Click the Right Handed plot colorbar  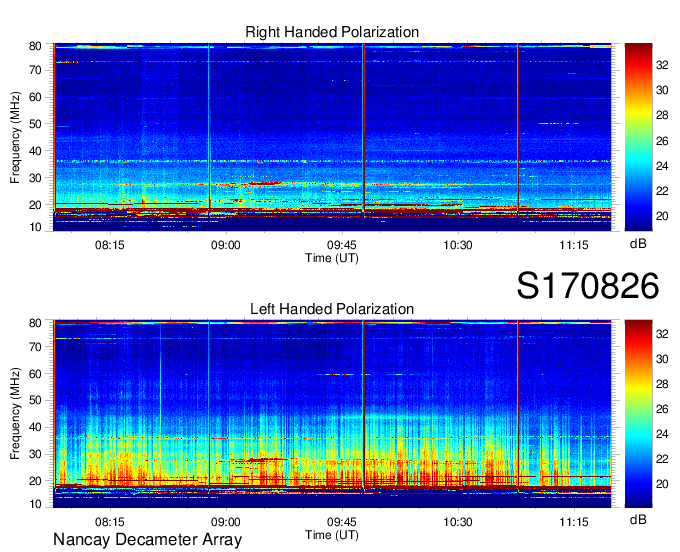pyautogui.click(x=638, y=137)
